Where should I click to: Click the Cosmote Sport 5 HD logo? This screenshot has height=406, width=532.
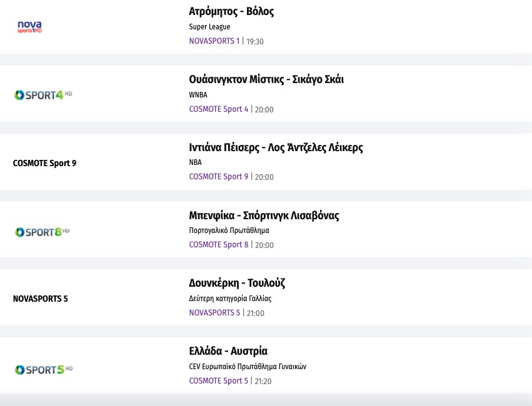pyautogui.click(x=43, y=369)
